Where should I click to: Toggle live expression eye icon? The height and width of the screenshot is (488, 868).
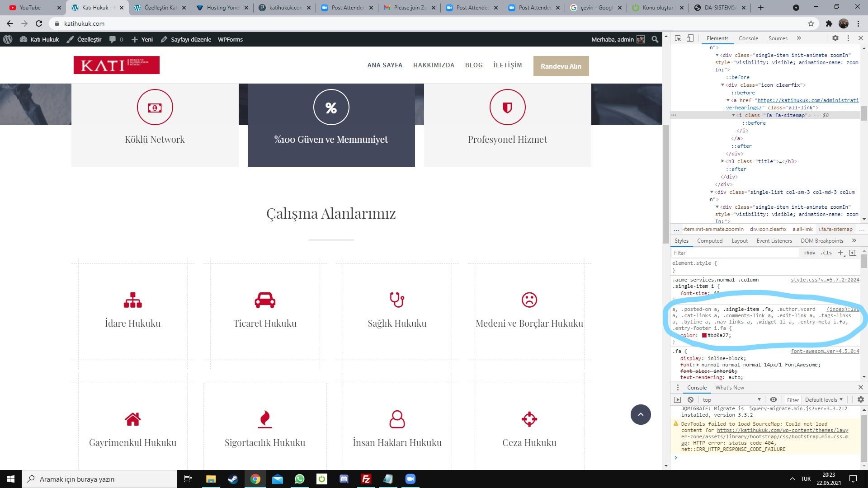pyautogui.click(x=774, y=400)
